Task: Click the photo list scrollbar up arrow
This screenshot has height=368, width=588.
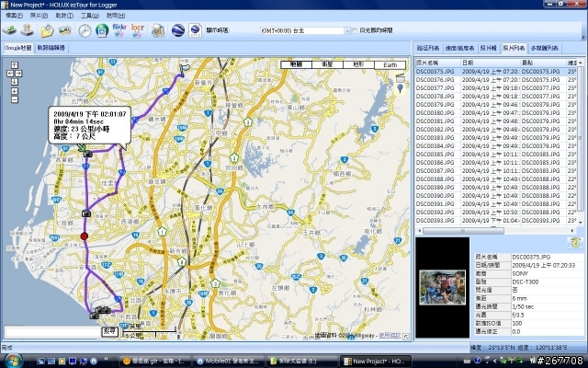Action: 581,63
